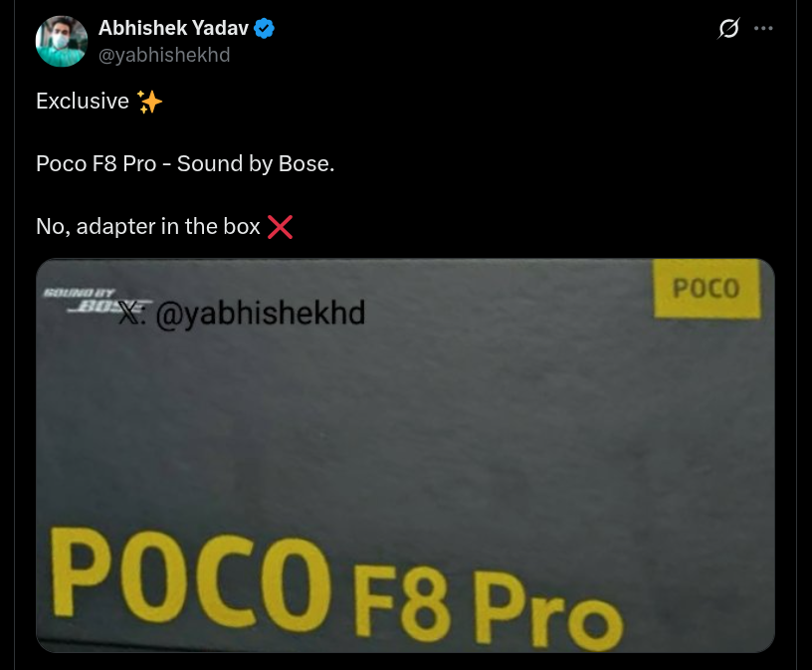812x670 pixels.
Task: Click the yellow F8 lettering on the box
Action: tap(402, 602)
